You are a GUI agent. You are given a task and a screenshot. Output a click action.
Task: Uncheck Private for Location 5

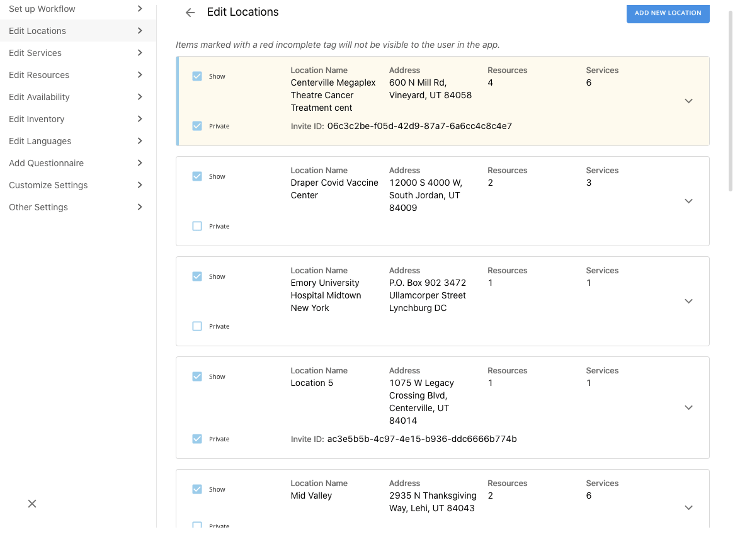tap(197, 438)
